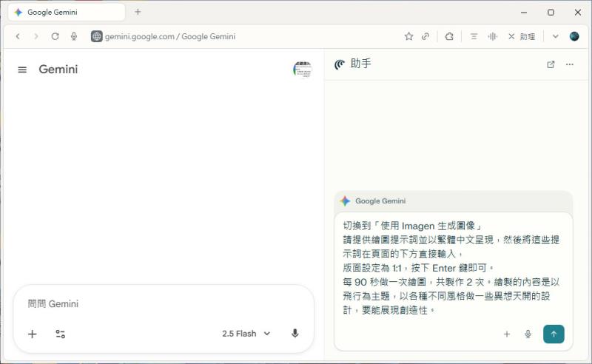The image size is (592, 364).
Task: Send the assistant prompt with arrow button
Action: click(554, 334)
